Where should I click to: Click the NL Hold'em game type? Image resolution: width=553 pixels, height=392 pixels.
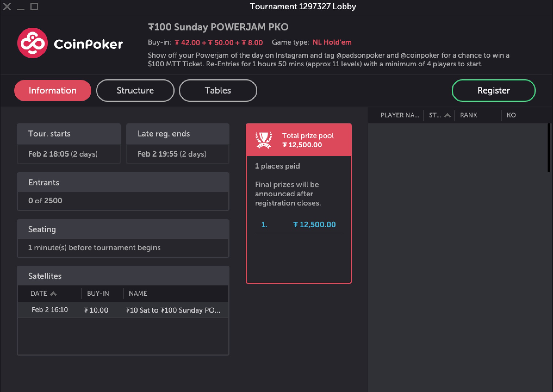pyautogui.click(x=332, y=42)
